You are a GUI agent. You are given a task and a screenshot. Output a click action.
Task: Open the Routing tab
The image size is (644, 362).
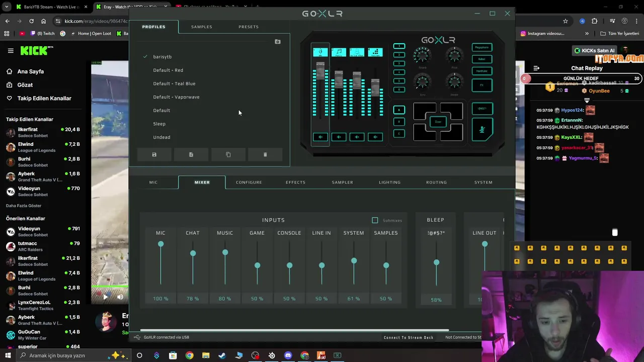pyautogui.click(x=437, y=182)
